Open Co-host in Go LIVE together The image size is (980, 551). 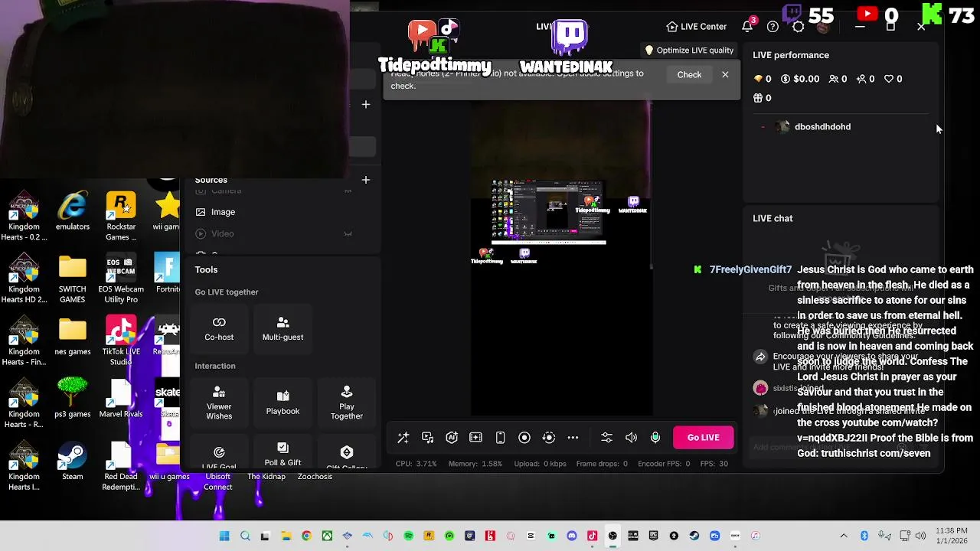click(219, 328)
